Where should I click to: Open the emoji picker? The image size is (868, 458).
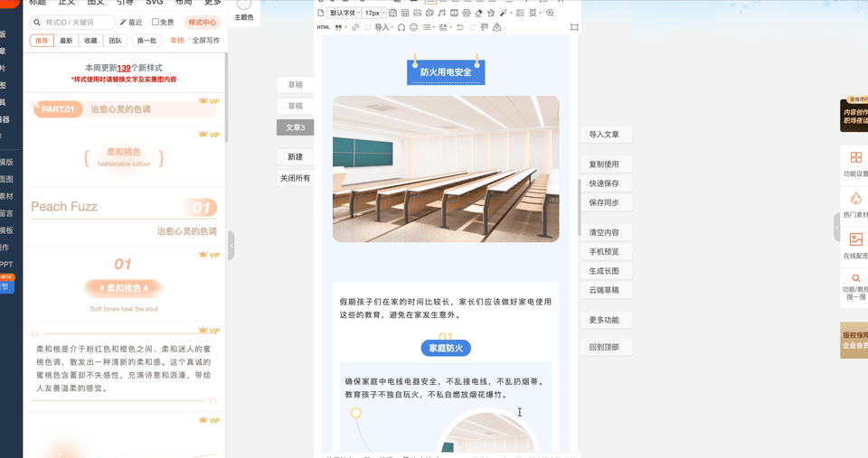pyautogui.click(x=413, y=27)
